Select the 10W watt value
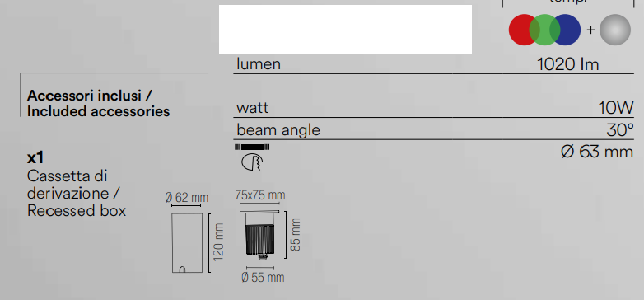Viewport: 644px width, 300px height. [616, 108]
